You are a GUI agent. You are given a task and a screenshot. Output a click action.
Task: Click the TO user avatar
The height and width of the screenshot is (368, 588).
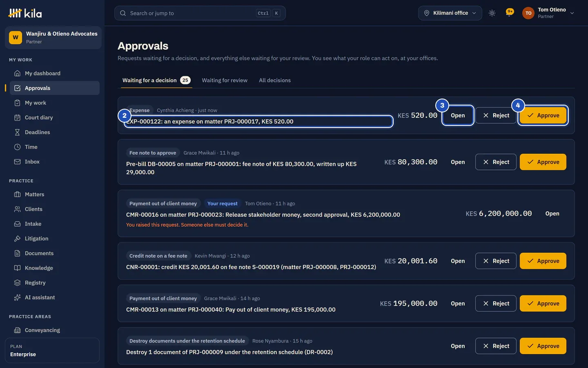(528, 13)
